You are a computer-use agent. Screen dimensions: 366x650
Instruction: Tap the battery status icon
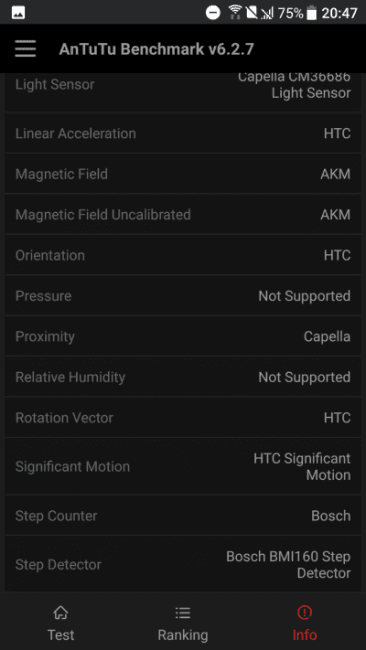312,13
